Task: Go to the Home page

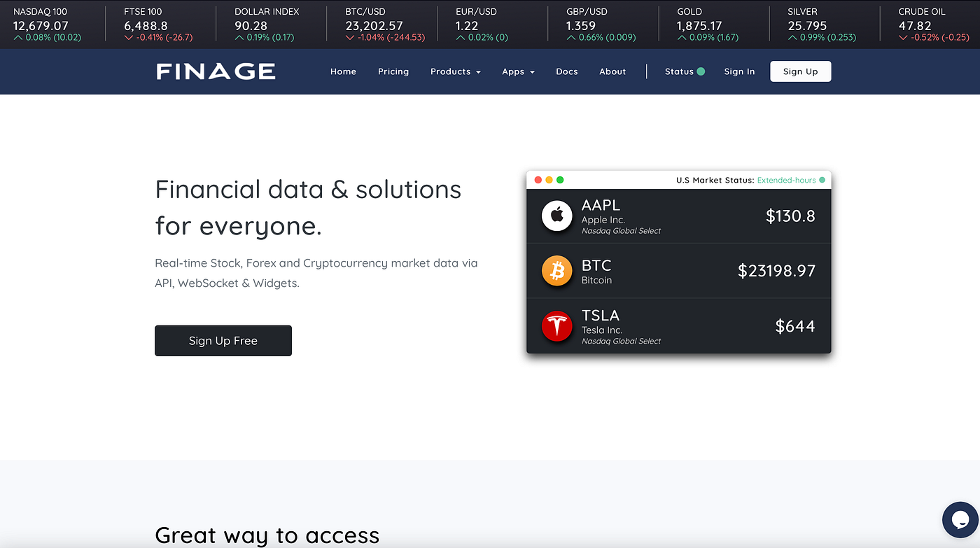Action: coord(343,71)
